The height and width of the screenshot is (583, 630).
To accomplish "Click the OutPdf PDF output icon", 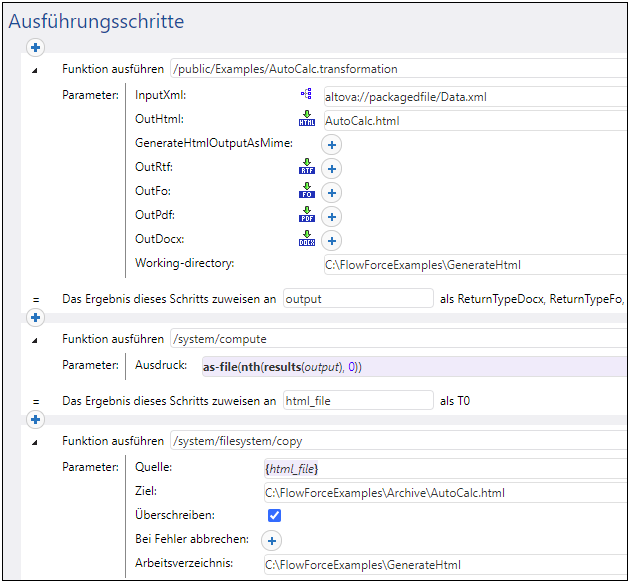I will 306,216.
